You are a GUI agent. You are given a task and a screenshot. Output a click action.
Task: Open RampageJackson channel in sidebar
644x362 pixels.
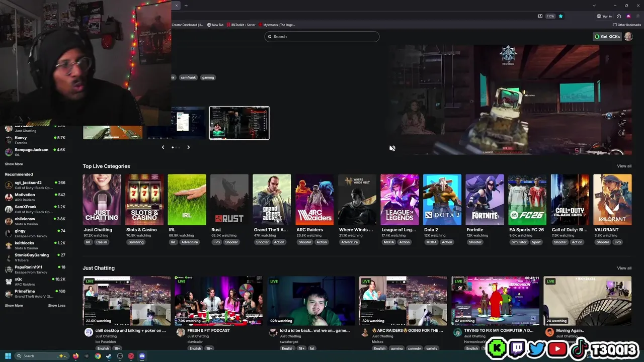[35, 152]
